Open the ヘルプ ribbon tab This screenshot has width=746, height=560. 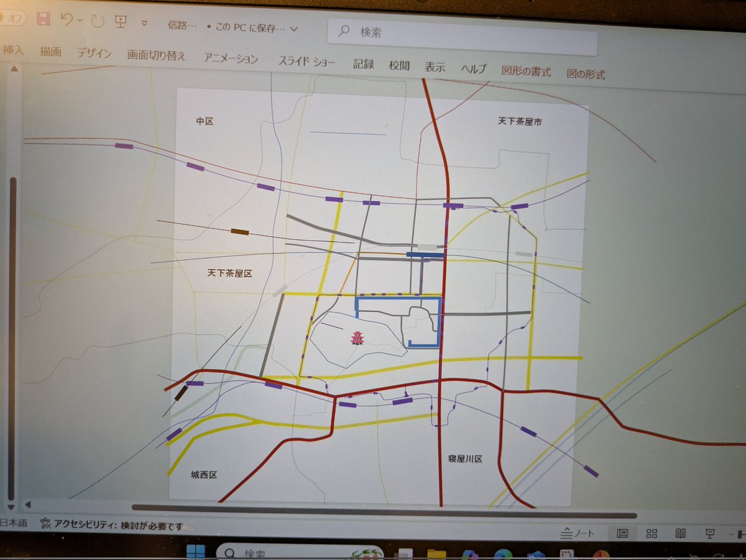(x=474, y=69)
